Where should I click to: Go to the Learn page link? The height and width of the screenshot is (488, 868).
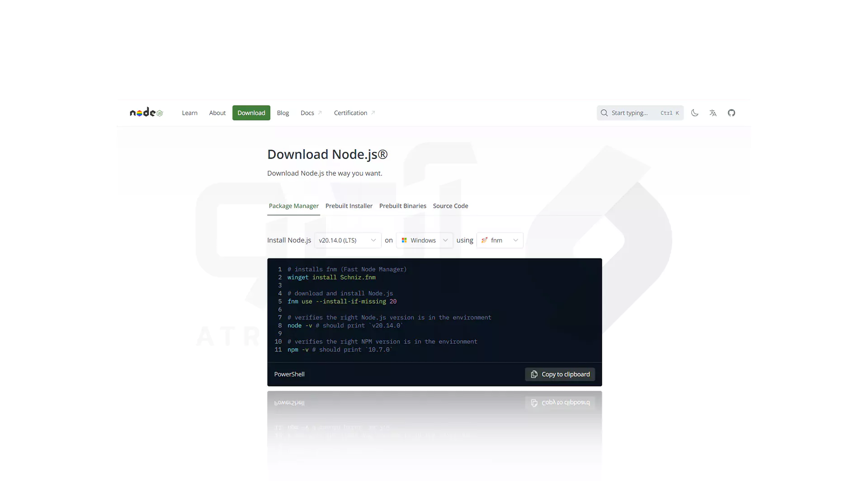pos(189,113)
